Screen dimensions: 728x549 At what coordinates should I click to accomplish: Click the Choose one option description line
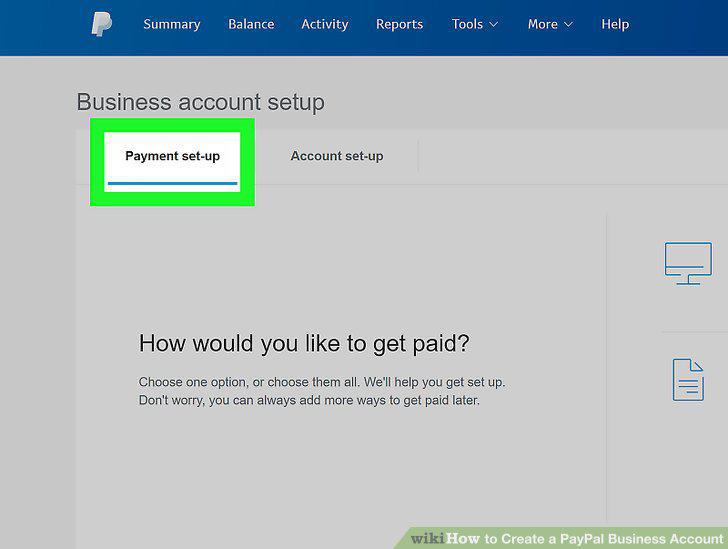click(x=322, y=382)
